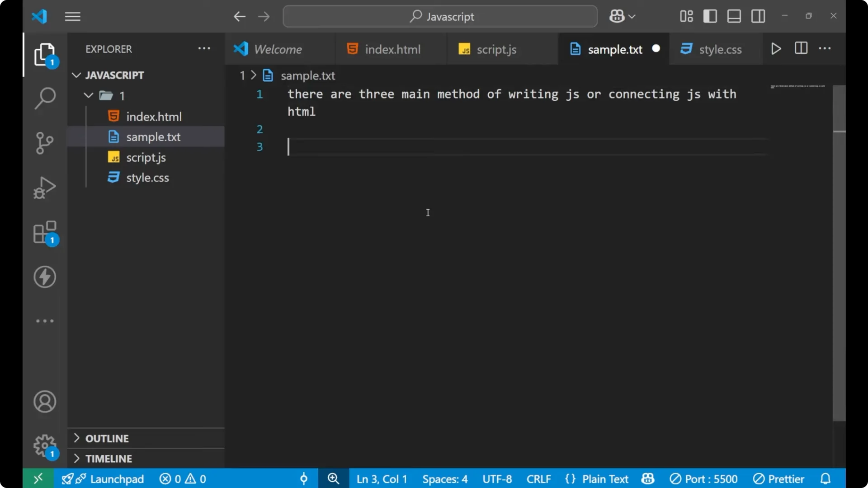Viewport: 868px width, 488px height.
Task: Open the Extensions view
Action: (44, 233)
